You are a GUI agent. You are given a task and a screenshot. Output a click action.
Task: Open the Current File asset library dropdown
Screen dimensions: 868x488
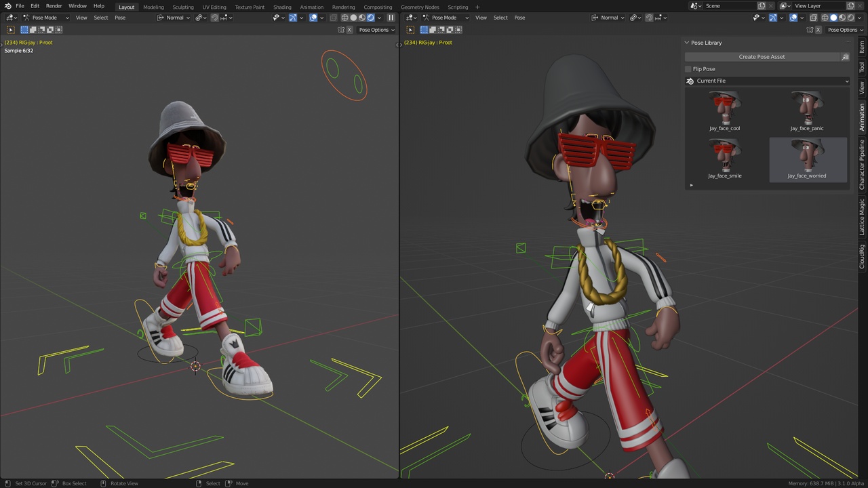click(x=766, y=81)
